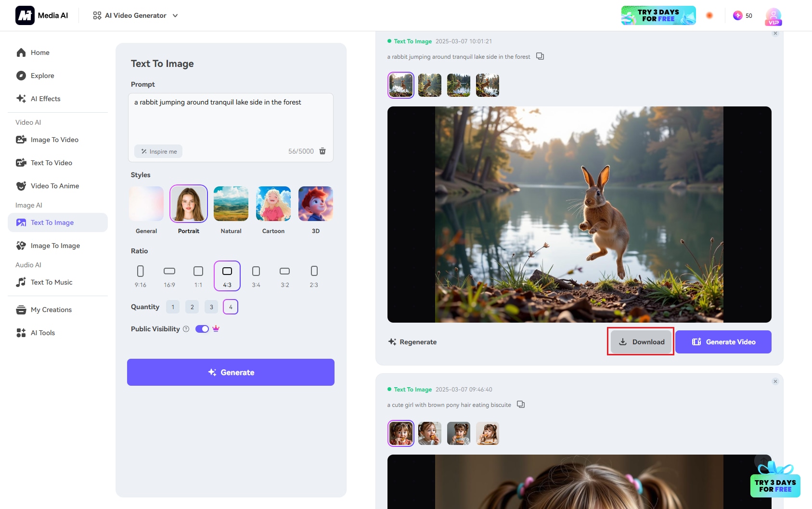This screenshot has height=509, width=812.
Task: Download the rabbit image
Action: 641,342
